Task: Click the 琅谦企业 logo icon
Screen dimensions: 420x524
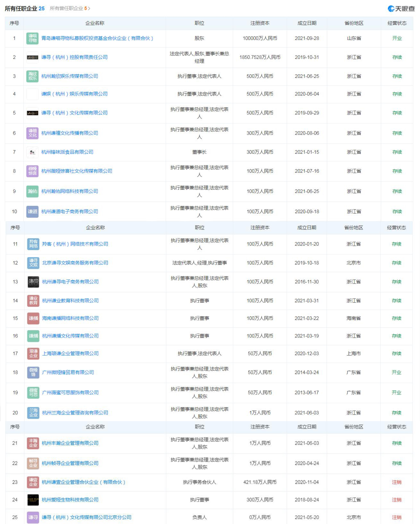Action: click(33, 354)
